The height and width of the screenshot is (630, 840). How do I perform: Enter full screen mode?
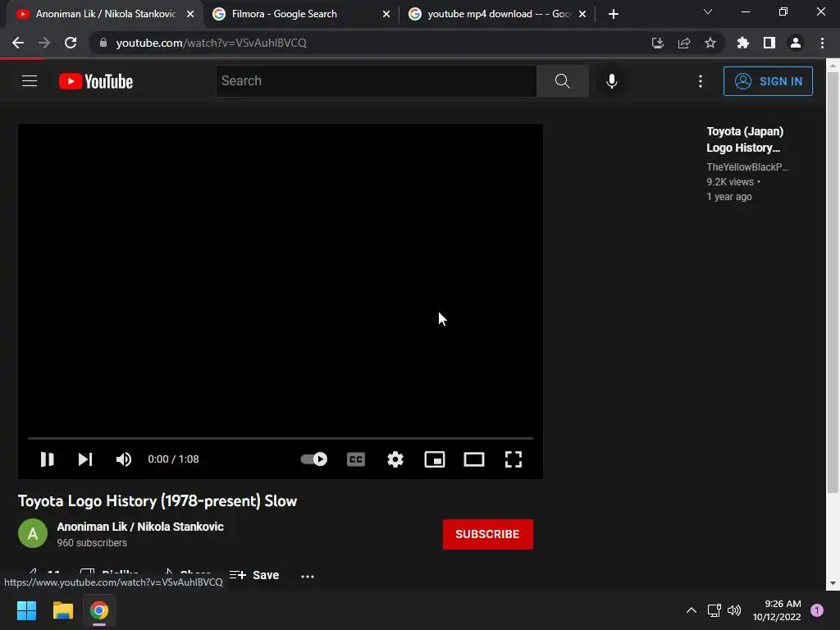click(514, 459)
